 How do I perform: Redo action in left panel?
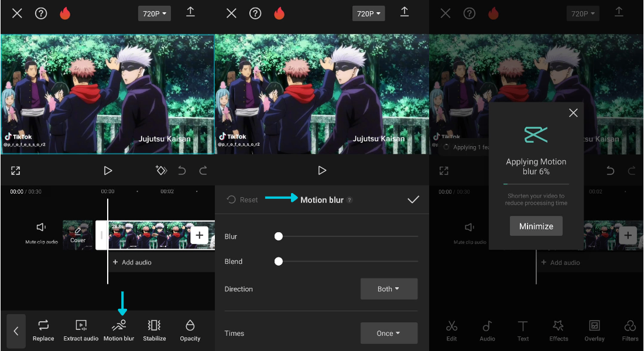(203, 170)
